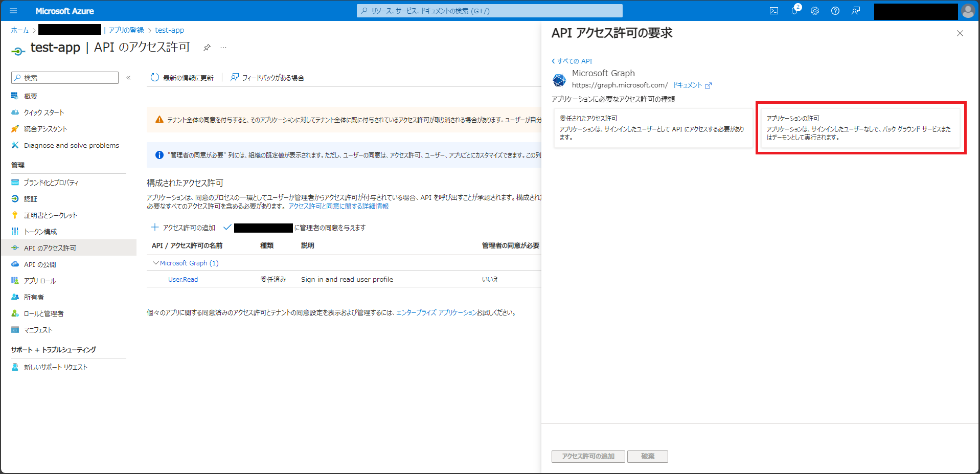This screenshot has height=474, width=980.
Task: Click the 委任済み cell
Action: [x=273, y=279]
